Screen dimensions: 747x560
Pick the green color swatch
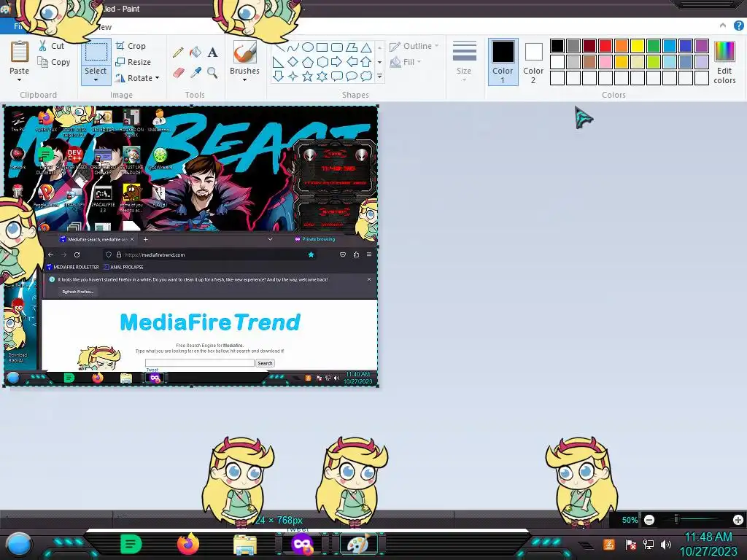[654, 46]
